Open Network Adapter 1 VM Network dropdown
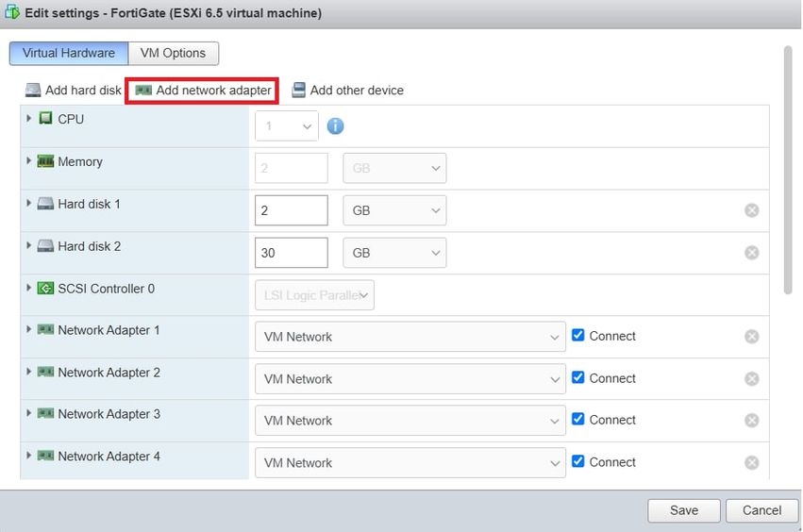This screenshot has height=532, width=803. pos(410,337)
